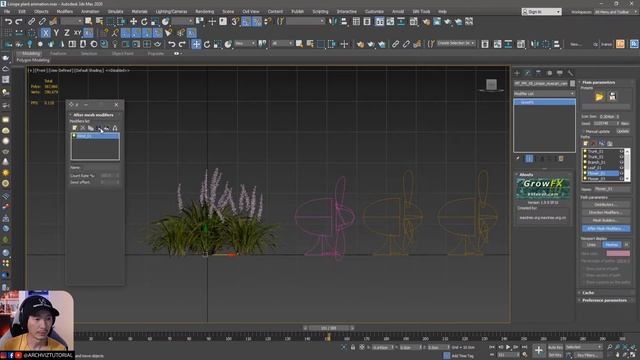Select the Unlink Selection icon in top toolbar
This screenshot has height=360, width=640.
(42, 22)
